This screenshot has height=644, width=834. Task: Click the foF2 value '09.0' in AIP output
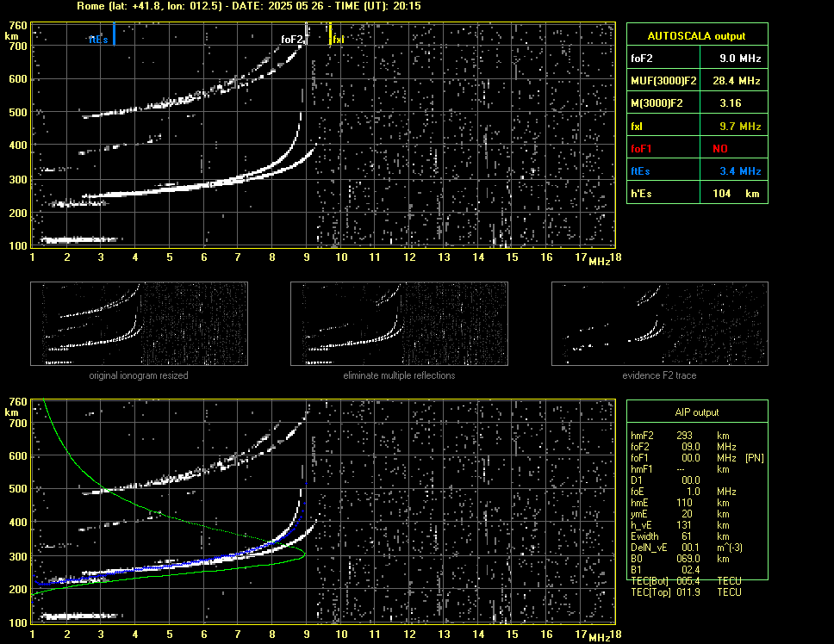691,447
